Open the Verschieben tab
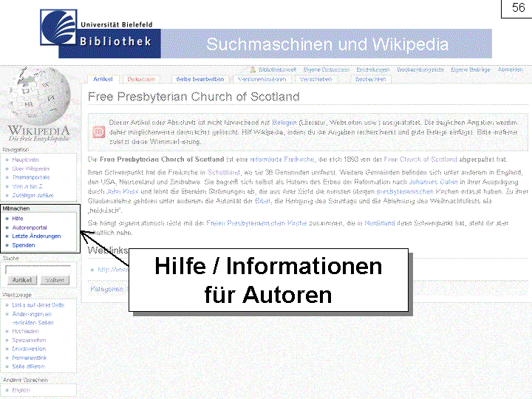Viewport: 532px width, 399px height. (x=316, y=79)
